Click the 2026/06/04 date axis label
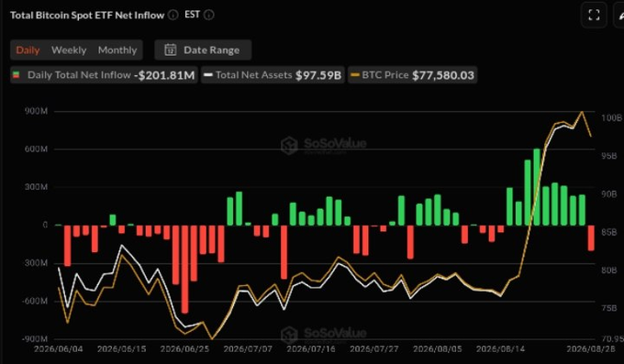 (x=59, y=349)
